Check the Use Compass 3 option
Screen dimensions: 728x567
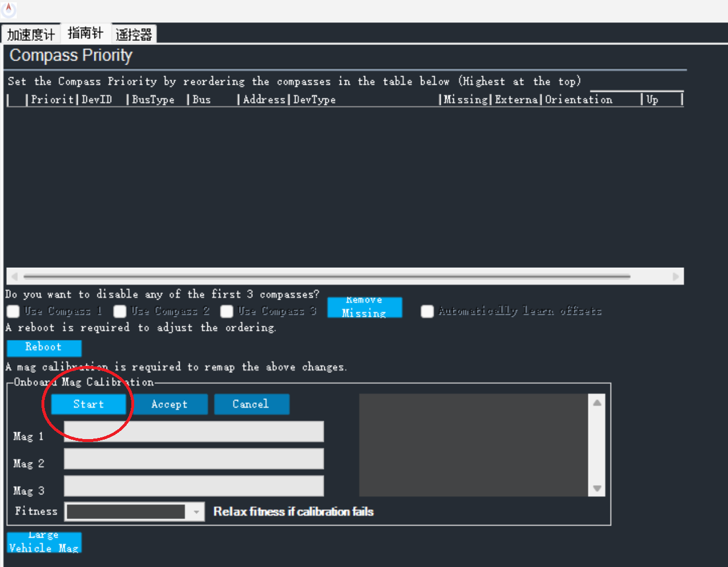(x=227, y=311)
